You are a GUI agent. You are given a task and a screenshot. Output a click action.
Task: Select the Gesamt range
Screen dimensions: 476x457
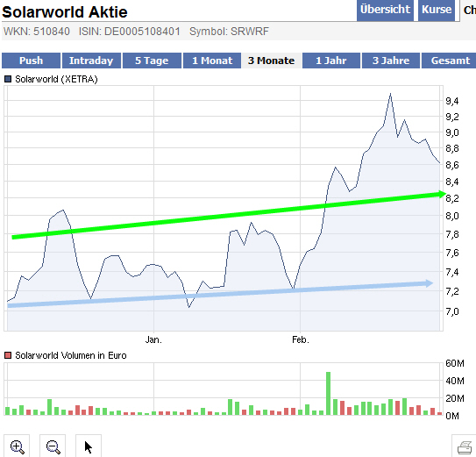point(450,61)
